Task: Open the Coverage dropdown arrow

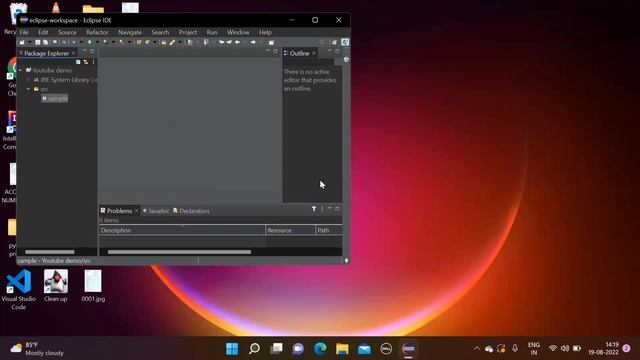Action: pos(113,42)
